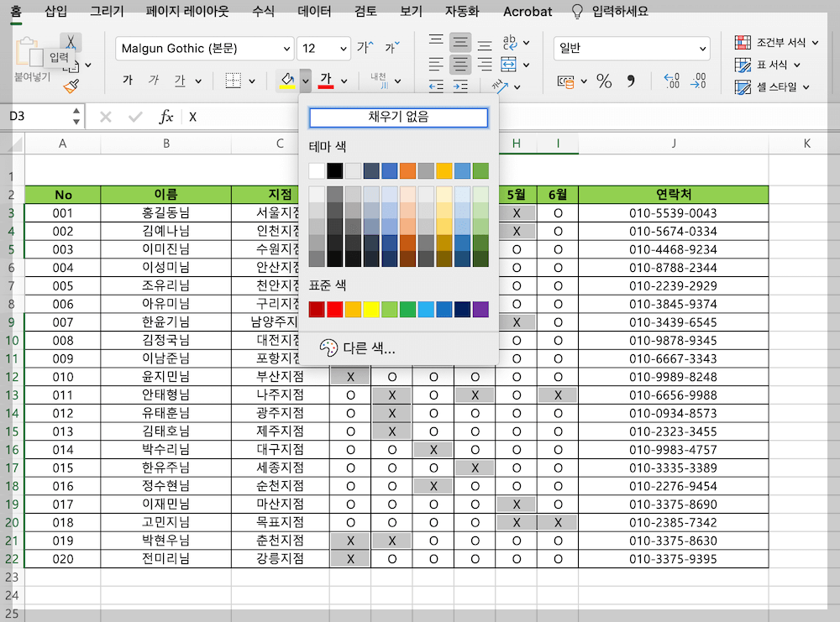Viewport: 840px width, 622px height.
Task: Expand the 조건부 서식 dropdown
Action: (815, 42)
